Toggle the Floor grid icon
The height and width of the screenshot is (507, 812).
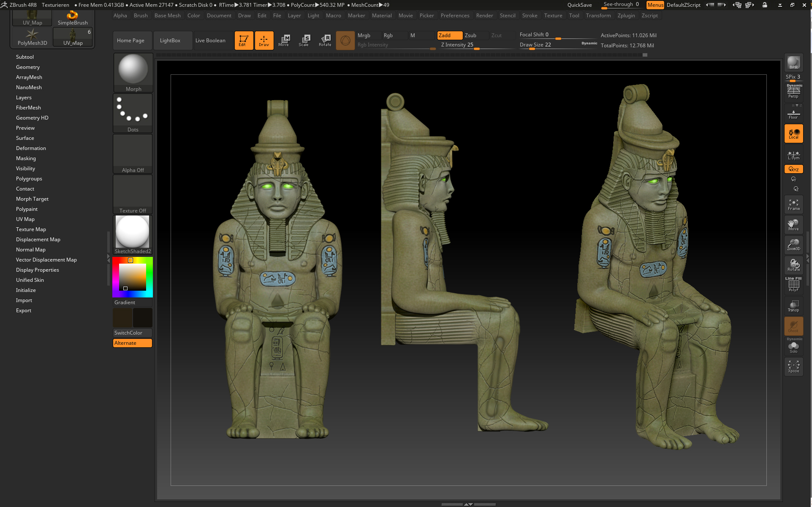coord(793,114)
